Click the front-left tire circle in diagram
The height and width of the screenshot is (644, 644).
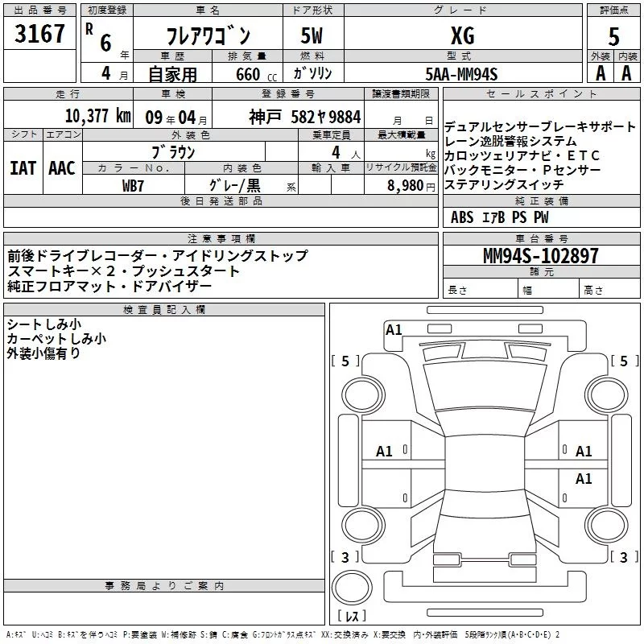click(x=363, y=395)
